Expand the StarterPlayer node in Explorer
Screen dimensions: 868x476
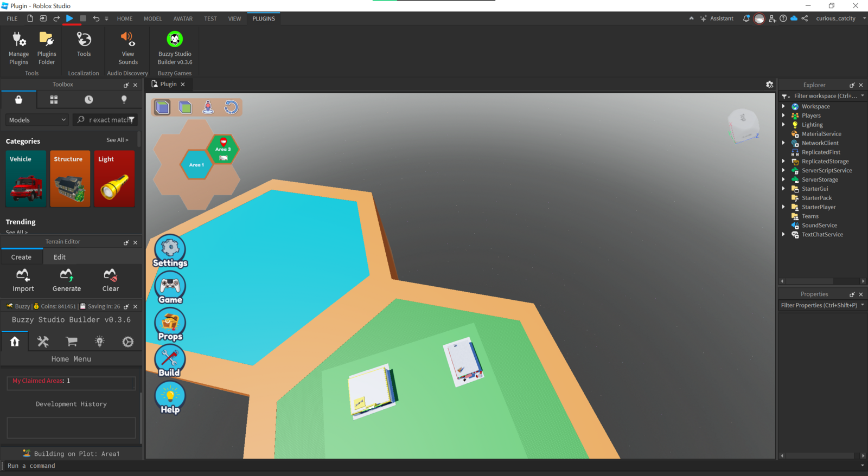[783, 207]
